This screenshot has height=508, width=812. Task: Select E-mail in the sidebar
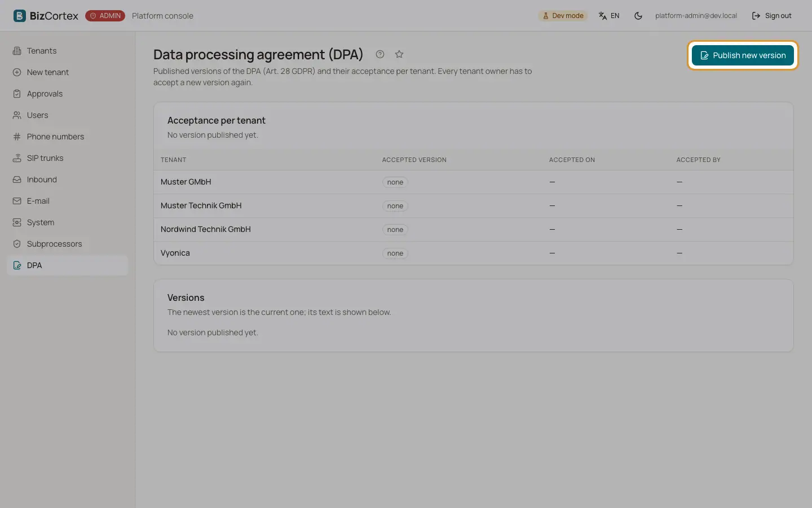coord(68,201)
